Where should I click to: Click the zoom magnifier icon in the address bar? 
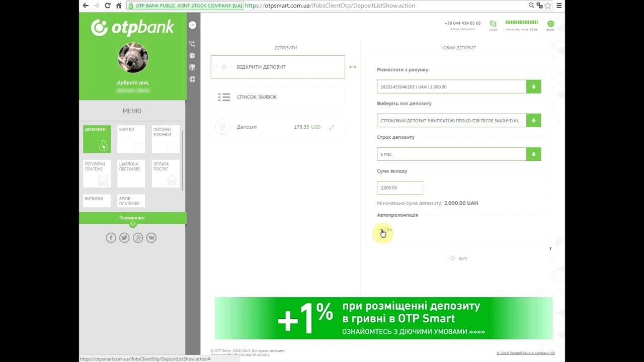tap(531, 6)
